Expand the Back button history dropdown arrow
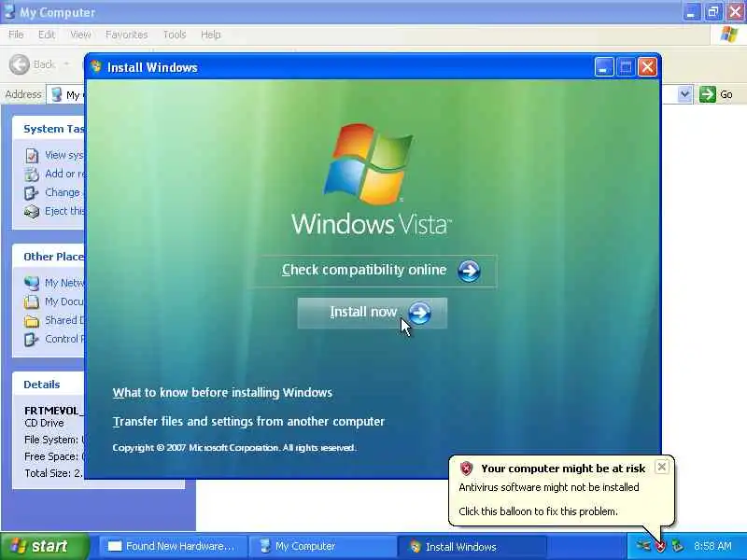The height and width of the screenshot is (560, 747). click(x=66, y=63)
